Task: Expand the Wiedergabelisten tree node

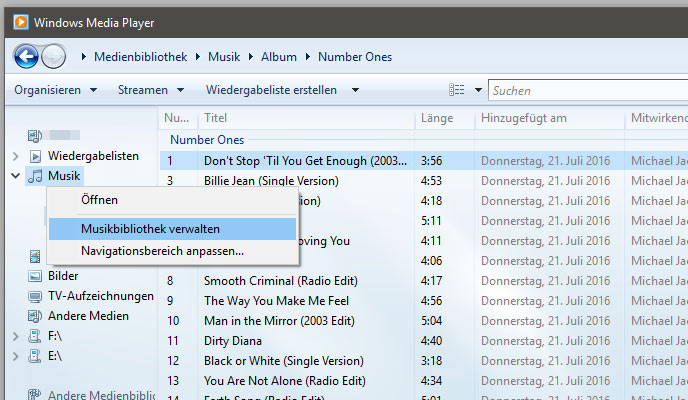Action: (16, 156)
